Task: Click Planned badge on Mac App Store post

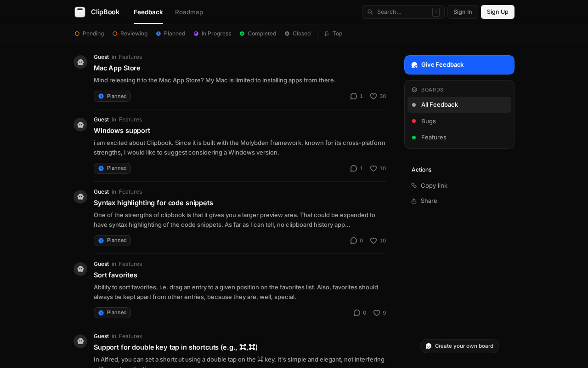Action: pos(112,96)
